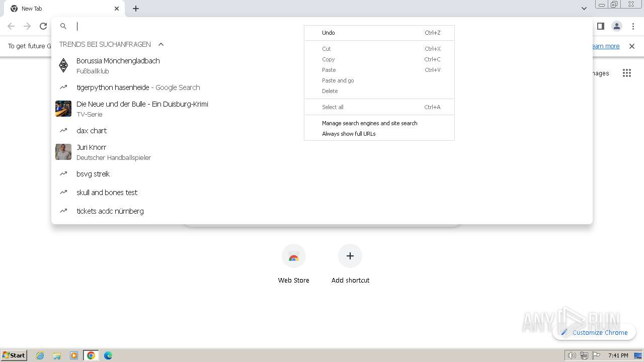The height and width of the screenshot is (362, 644).
Task: Click the search magnifier icon in omnibox
Action: (x=63, y=26)
